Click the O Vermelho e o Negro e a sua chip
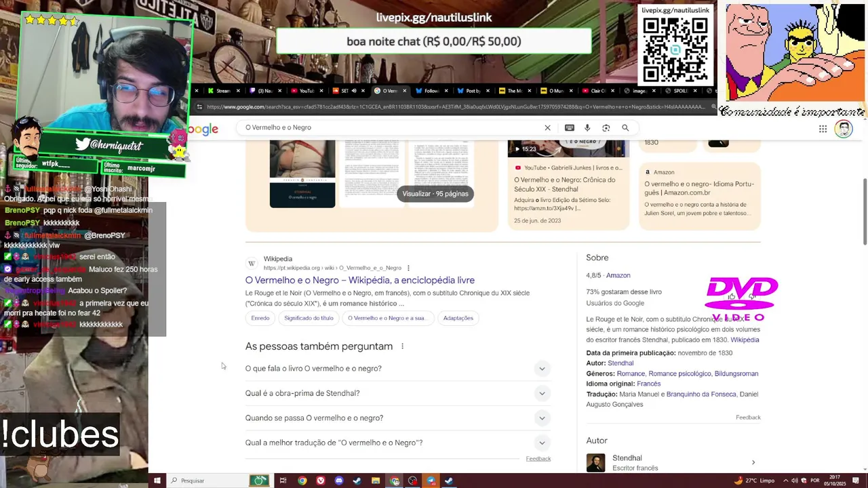The width and height of the screenshot is (868, 488). pos(387,318)
